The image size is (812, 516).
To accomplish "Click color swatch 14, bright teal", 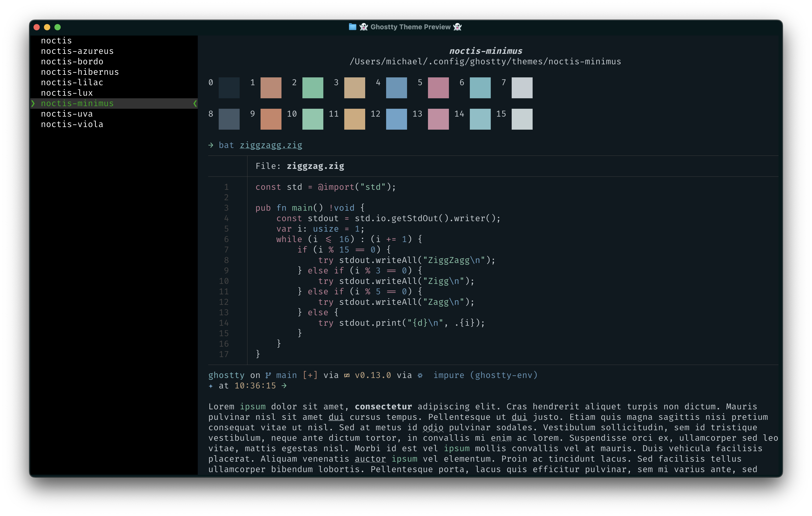I will click(x=480, y=119).
